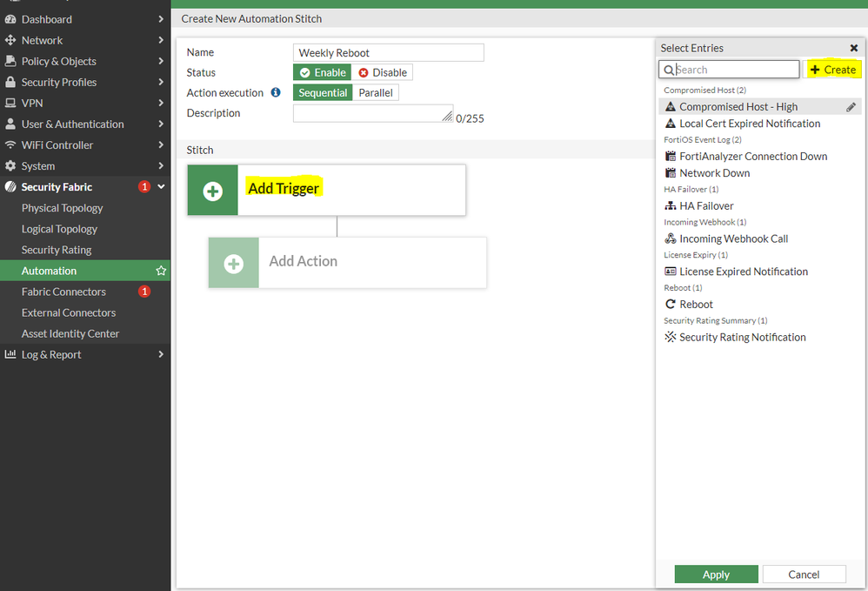This screenshot has width=868, height=591.
Task: Expand the Security Profiles chevron
Action: pyautogui.click(x=161, y=82)
